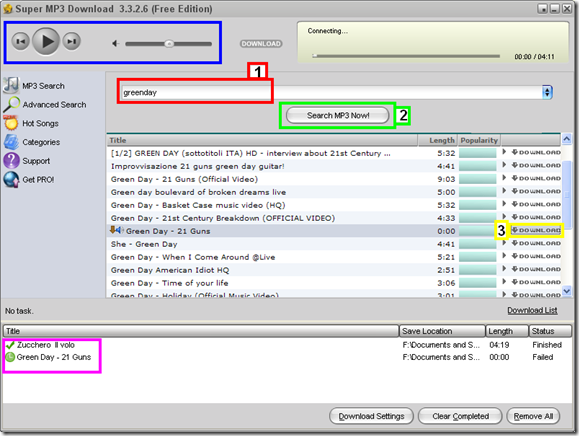Download Improvvisazione 21 guns green day guitar!

pyautogui.click(x=536, y=165)
